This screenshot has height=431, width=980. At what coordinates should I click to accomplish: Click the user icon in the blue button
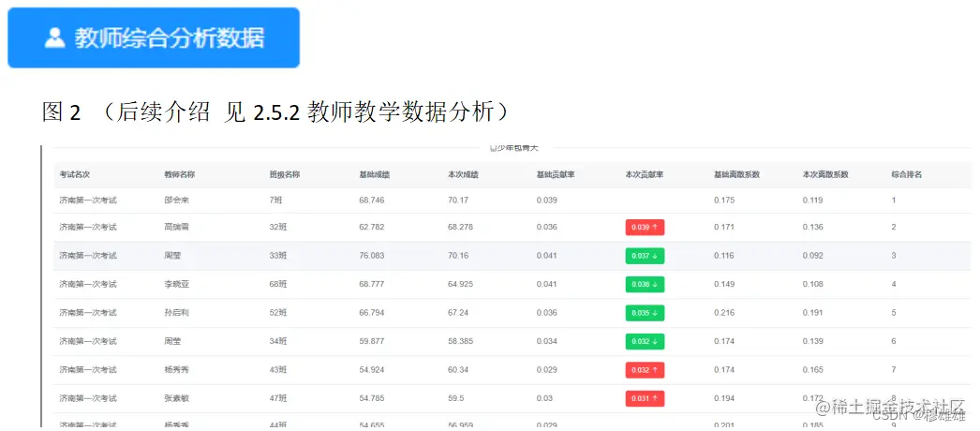pyautogui.click(x=55, y=37)
